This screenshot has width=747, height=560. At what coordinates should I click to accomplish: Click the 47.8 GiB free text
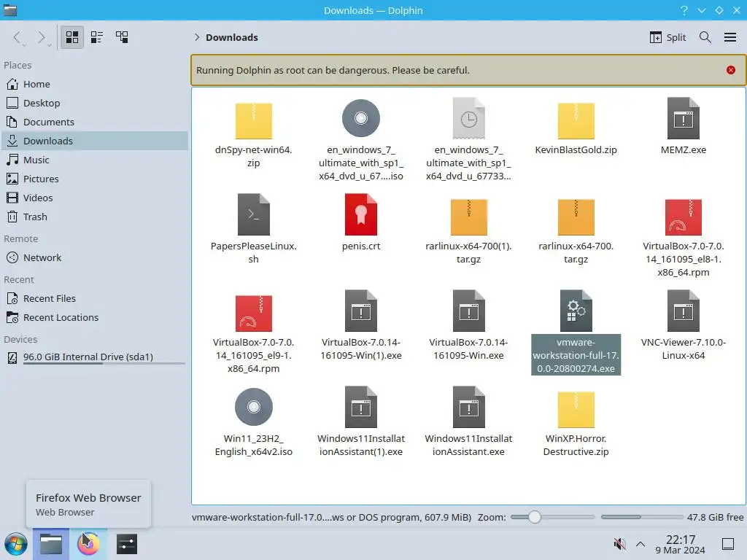point(715,517)
